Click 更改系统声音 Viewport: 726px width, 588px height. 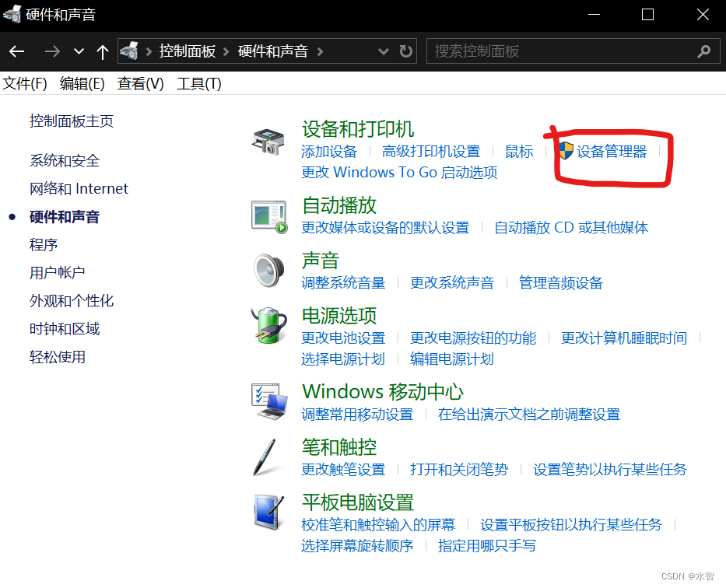pos(452,282)
